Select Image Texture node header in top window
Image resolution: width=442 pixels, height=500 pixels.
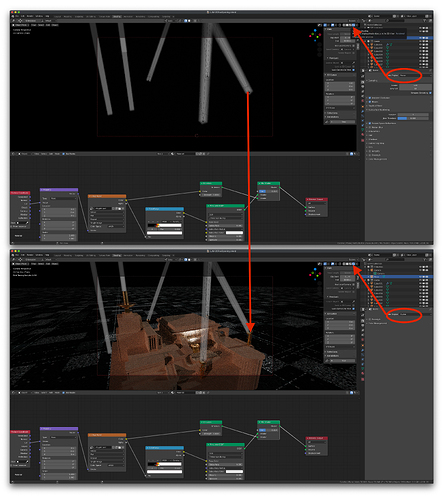pyautogui.click(x=107, y=196)
